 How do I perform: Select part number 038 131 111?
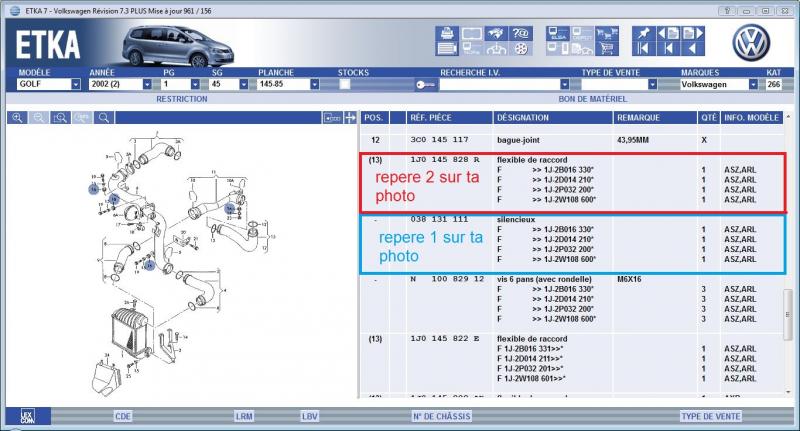(439, 219)
